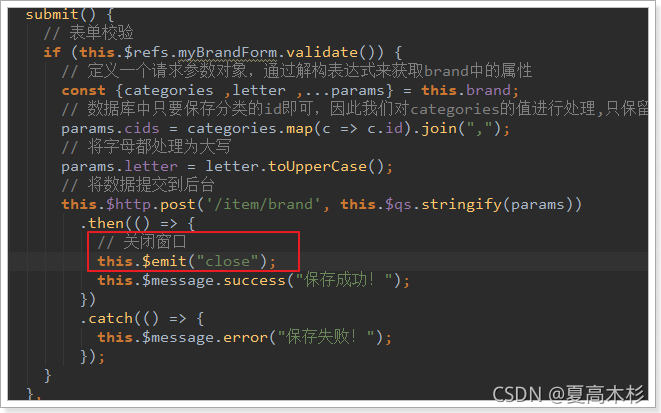Click 'this.$http.post' call
Screen dimensions: 661x413
pyautogui.click(x=129, y=205)
